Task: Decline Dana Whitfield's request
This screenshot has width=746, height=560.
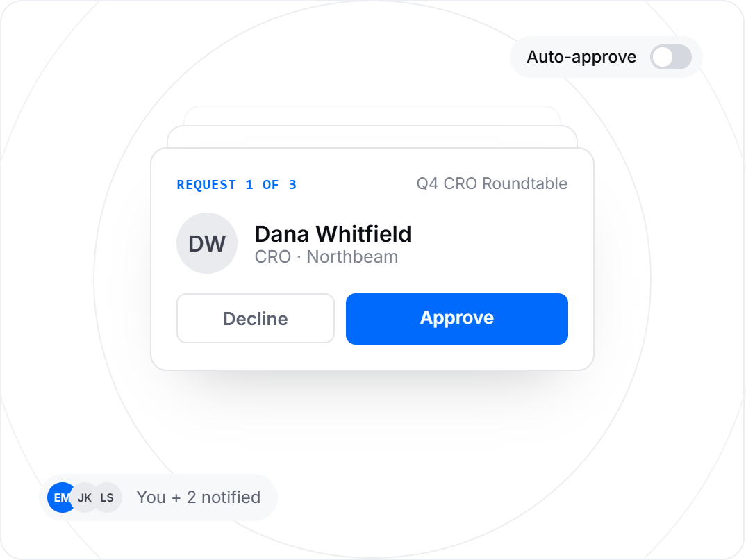Action: (x=256, y=318)
